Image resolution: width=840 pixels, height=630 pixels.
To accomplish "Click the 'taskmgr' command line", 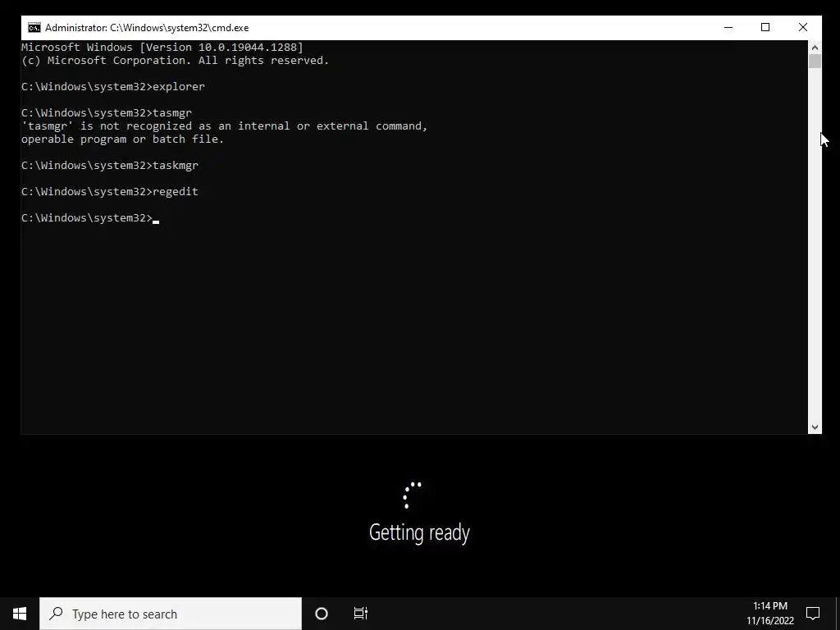I will 110,166.
